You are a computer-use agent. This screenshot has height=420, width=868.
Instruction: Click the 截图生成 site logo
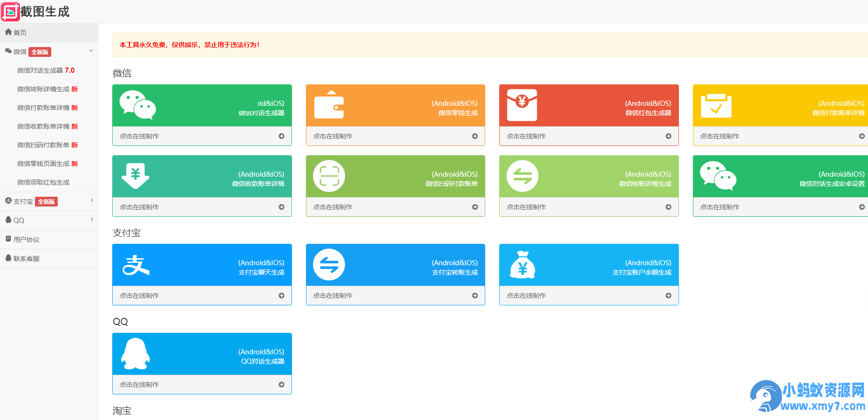point(35,12)
